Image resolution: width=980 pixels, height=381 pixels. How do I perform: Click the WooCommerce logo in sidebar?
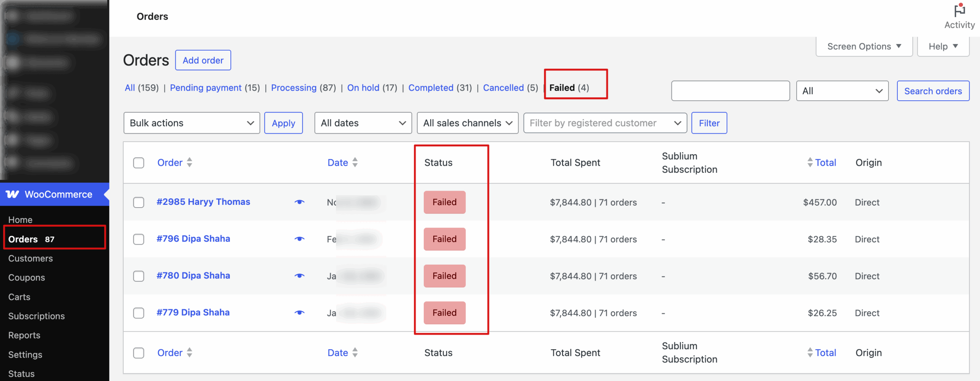[13, 194]
